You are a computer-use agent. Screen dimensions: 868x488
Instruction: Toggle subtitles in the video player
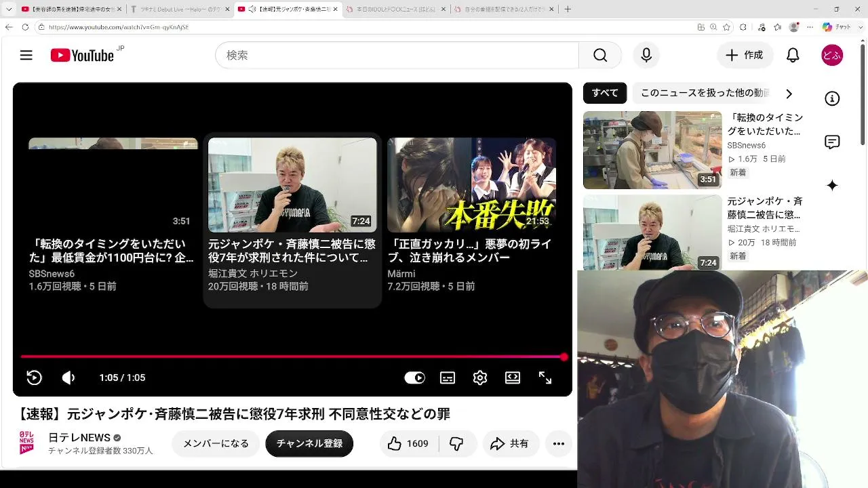448,378
